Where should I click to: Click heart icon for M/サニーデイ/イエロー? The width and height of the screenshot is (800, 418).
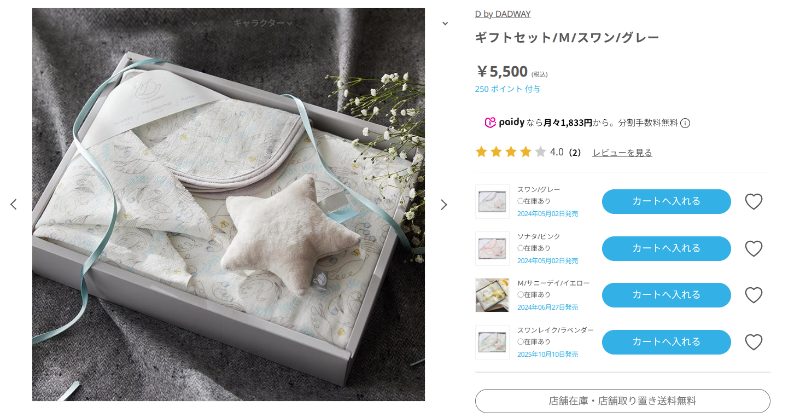[x=753, y=295]
